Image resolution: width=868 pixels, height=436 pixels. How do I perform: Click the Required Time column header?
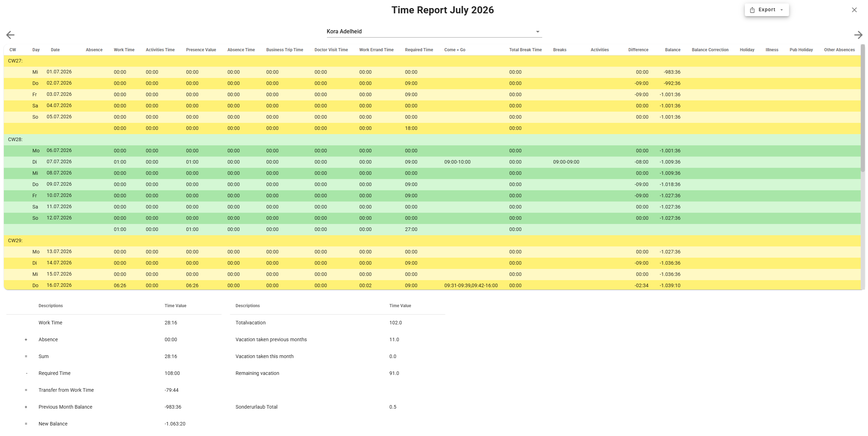pos(419,50)
